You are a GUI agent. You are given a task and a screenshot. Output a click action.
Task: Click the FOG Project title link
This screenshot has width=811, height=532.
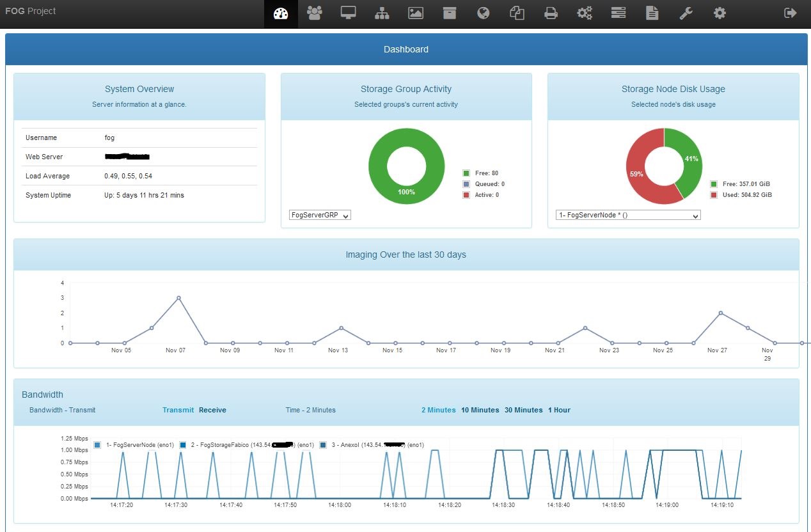(30, 11)
